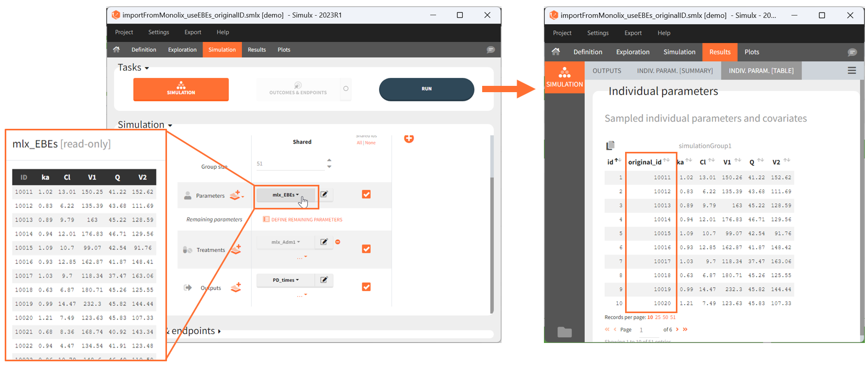
Task: Copy the individual parameters table to clipboard
Action: pyautogui.click(x=610, y=146)
